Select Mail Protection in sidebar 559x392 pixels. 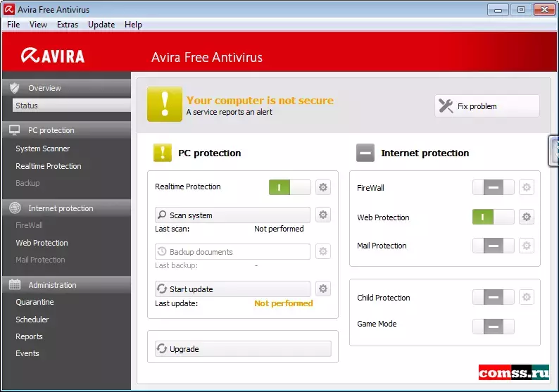pos(40,260)
